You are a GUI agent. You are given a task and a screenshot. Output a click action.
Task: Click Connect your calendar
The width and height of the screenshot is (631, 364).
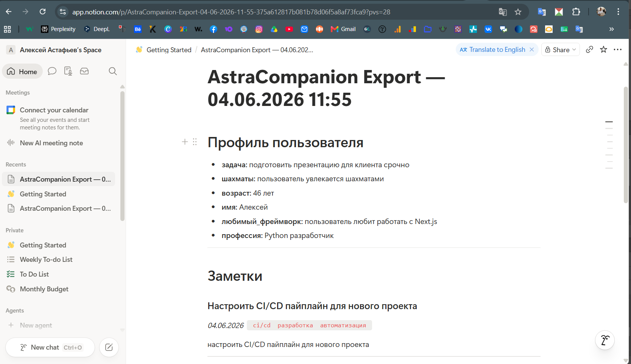click(54, 110)
